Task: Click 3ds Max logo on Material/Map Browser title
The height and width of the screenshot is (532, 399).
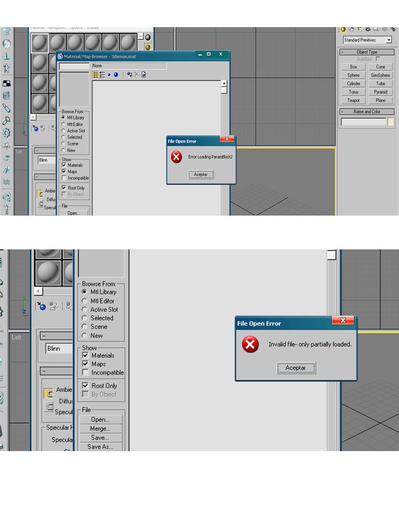Action: pyautogui.click(x=60, y=57)
